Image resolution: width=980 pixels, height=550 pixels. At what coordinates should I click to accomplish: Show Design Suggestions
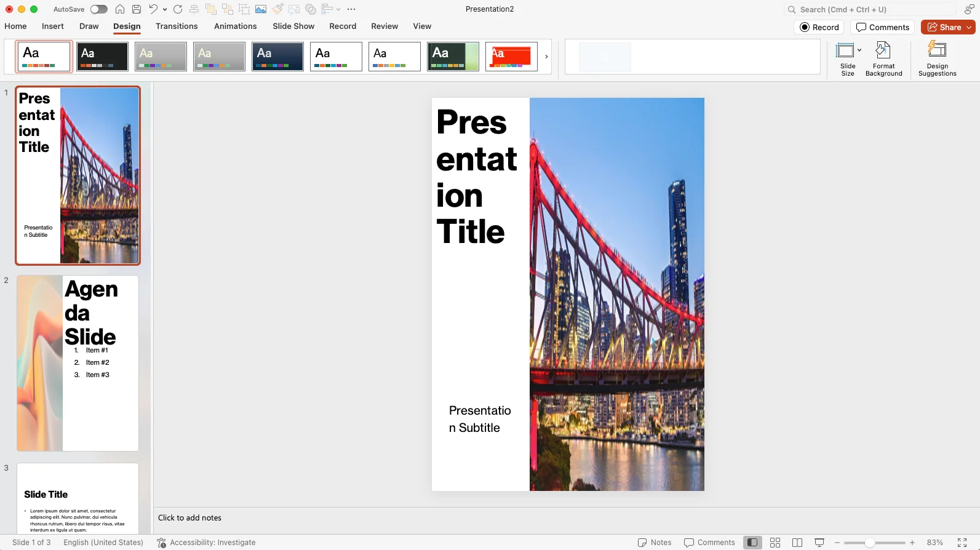[x=937, y=59]
